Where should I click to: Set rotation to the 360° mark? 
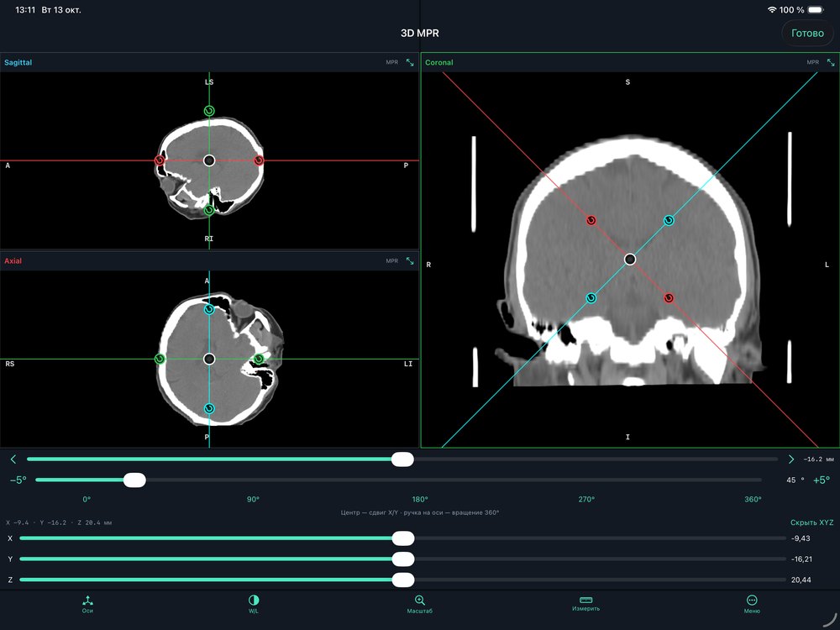point(753,499)
